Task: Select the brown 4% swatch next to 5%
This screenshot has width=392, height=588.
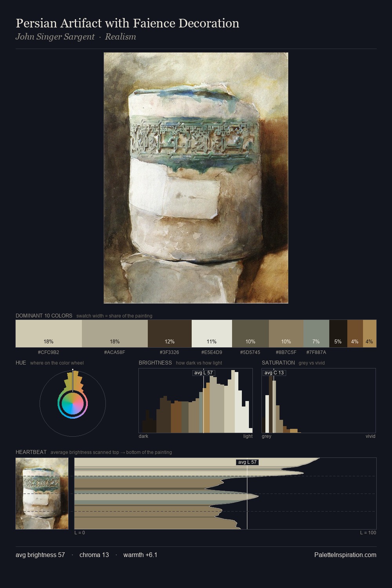Action: click(x=355, y=334)
